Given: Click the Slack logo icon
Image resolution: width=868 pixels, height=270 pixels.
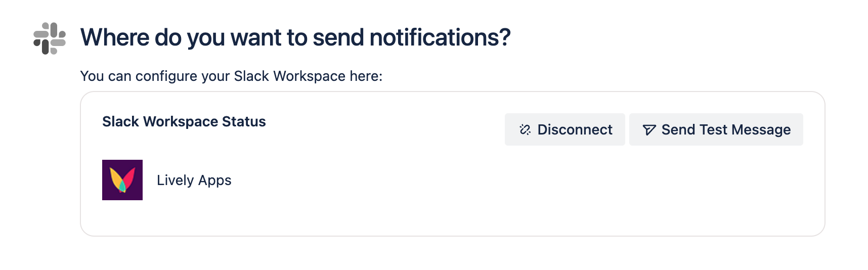Looking at the screenshot, I should click(50, 38).
